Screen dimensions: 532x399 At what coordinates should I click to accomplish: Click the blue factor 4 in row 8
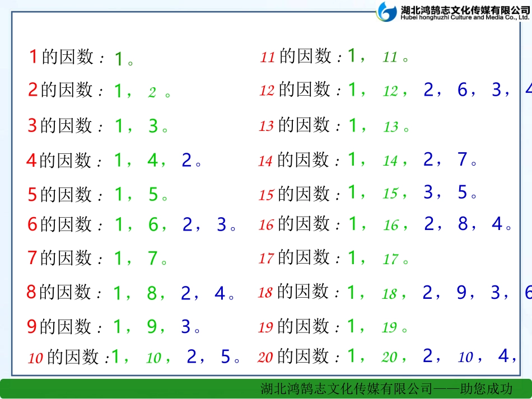point(220,293)
